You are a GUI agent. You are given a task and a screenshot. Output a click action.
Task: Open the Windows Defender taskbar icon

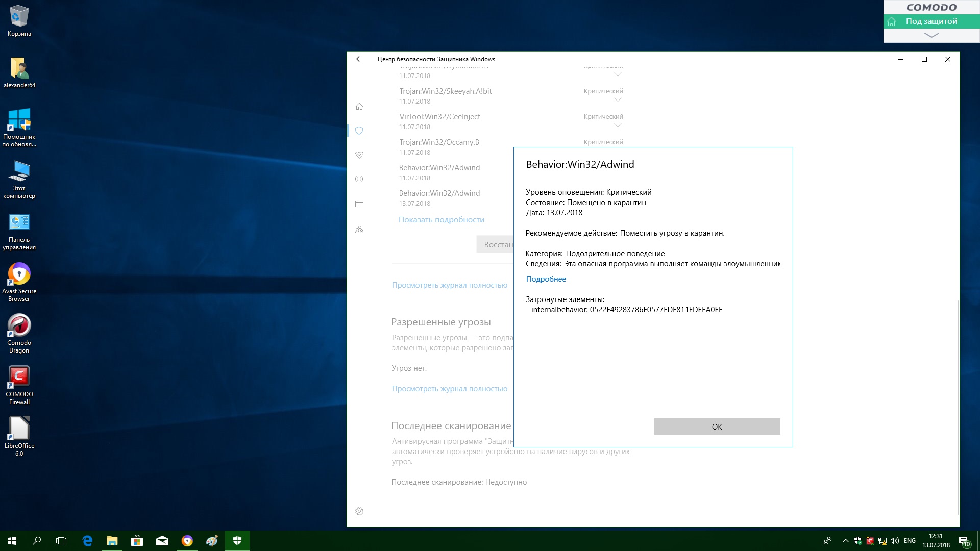click(x=237, y=541)
